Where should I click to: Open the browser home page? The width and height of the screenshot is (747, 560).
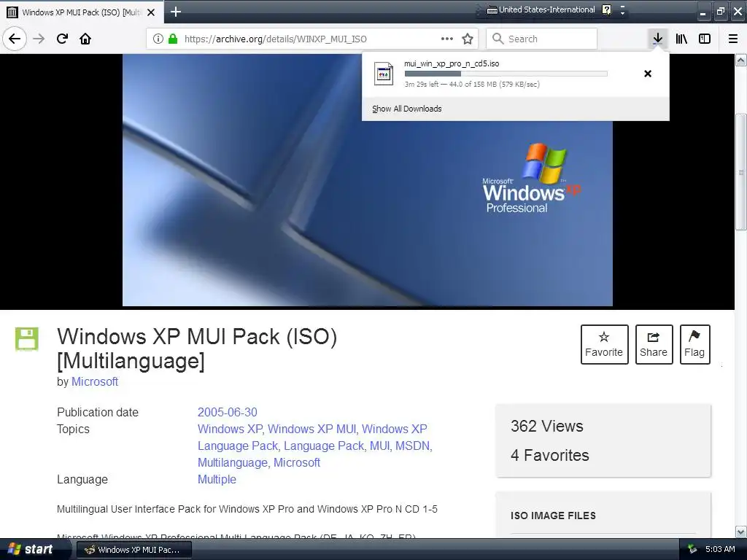(85, 39)
